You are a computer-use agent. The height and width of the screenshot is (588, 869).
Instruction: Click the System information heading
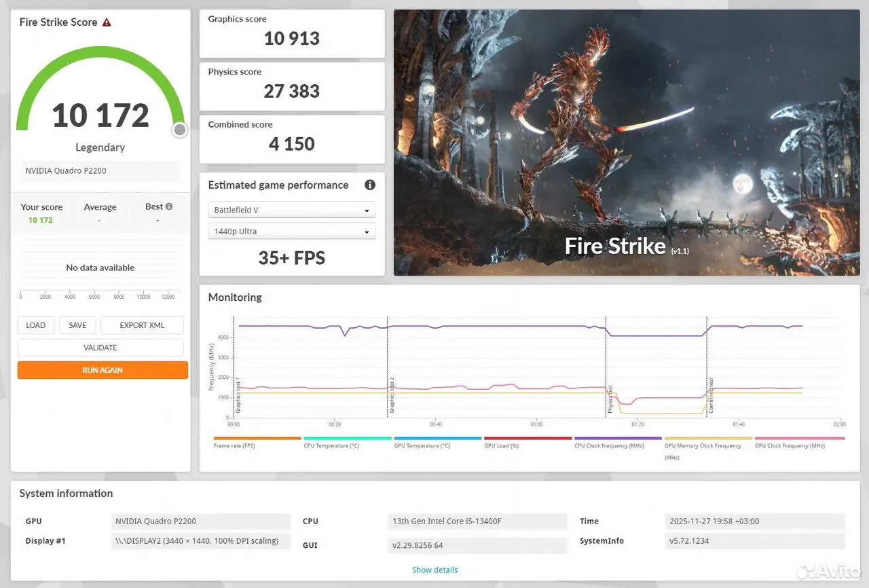(x=66, y=494)
